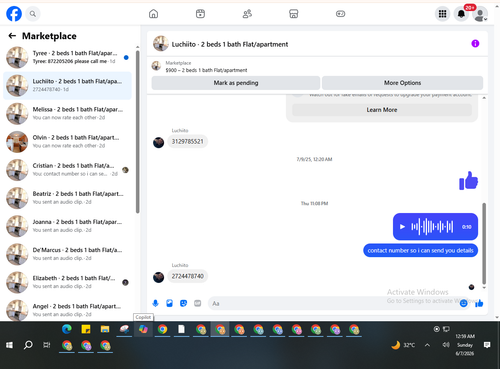Open the volume speaker tray icon
This screenshot has height=369, width=500.
(446, 345)
